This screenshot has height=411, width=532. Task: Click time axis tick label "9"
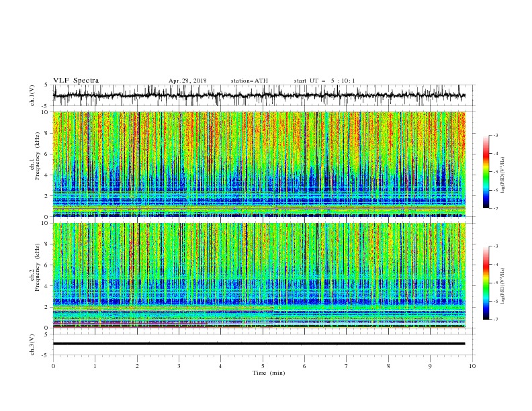tap(430, 366)
